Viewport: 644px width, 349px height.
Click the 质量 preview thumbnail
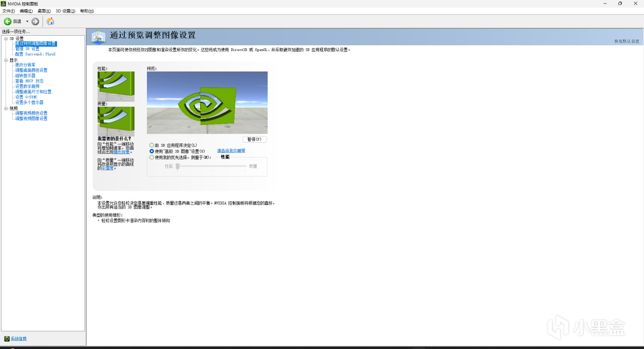click(116, 121)
